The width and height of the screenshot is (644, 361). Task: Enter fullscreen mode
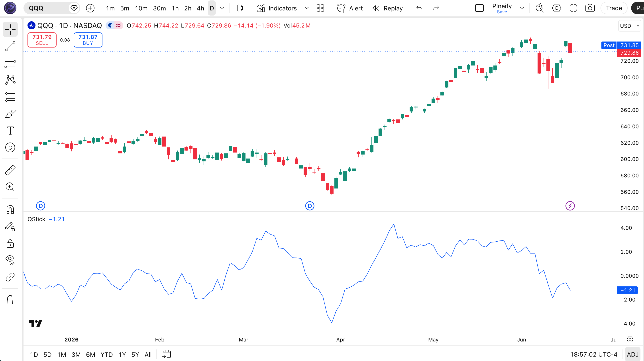pos(573,8)
